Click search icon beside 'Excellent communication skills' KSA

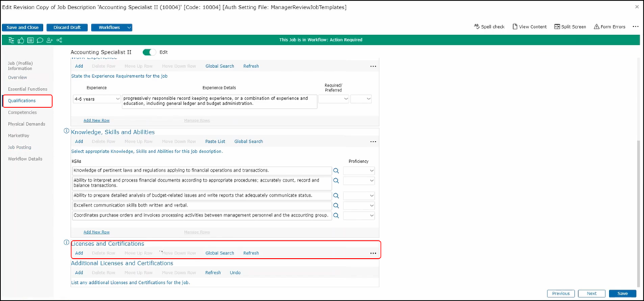(336, 205)
